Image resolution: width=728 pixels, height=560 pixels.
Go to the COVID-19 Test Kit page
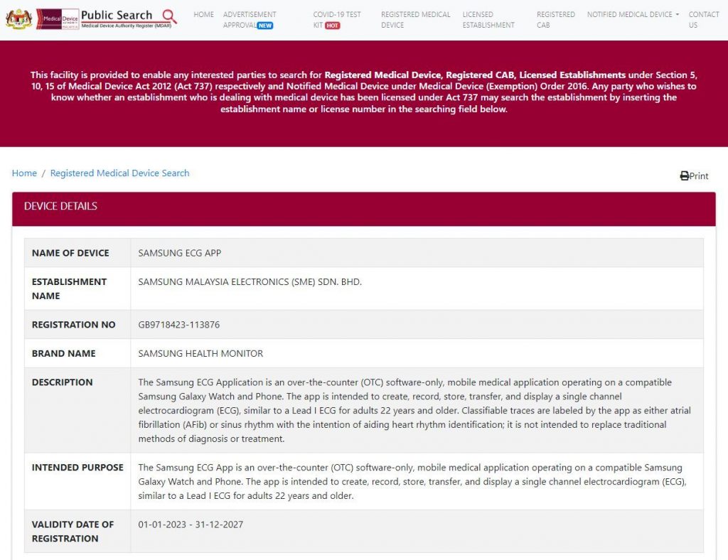[x=336, y=19]
